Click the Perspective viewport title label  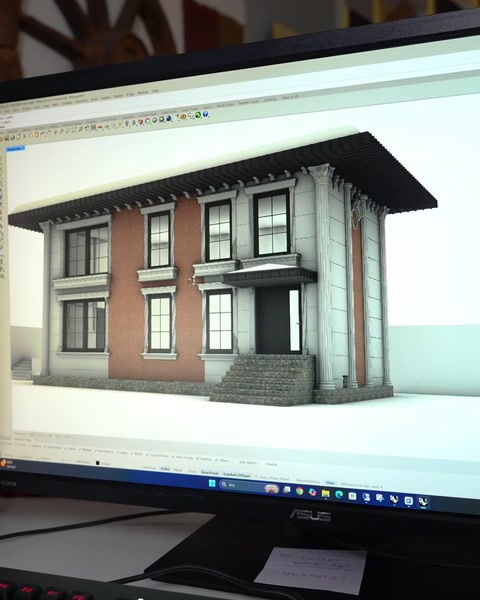15,148
